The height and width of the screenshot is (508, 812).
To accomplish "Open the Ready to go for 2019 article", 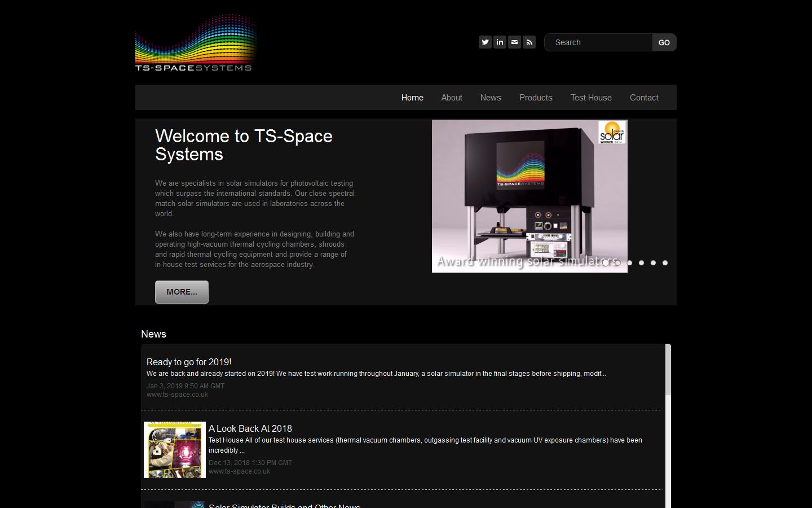I will 189,362.
